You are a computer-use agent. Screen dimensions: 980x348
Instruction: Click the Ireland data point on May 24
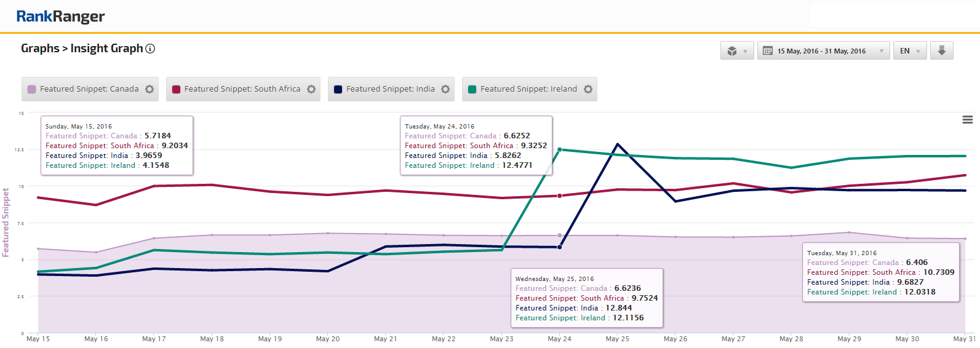(x=559, y=149)
